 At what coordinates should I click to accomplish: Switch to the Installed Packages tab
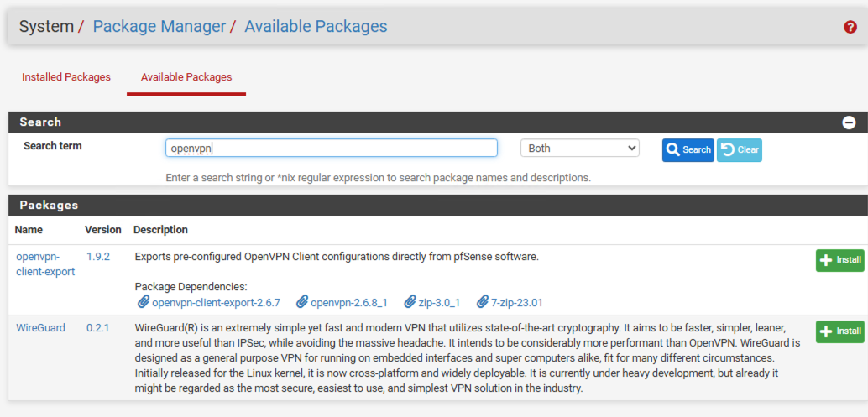click(65, 77)
